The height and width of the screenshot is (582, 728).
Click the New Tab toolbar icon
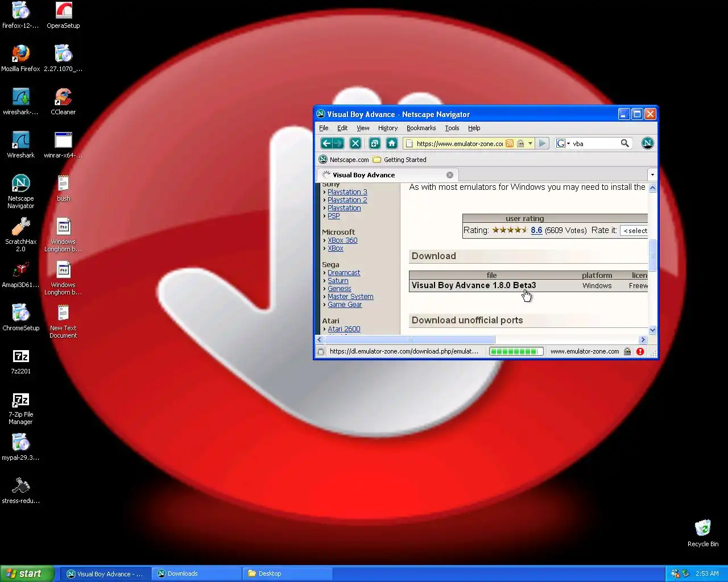(374, 143)
